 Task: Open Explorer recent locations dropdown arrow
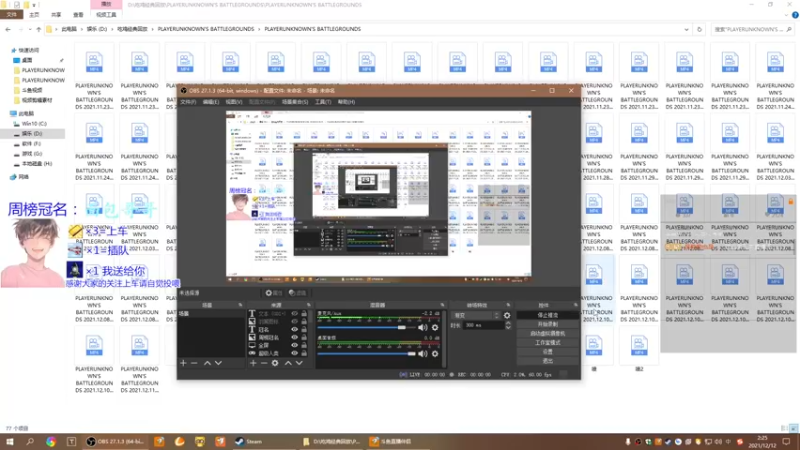[30, 29]
